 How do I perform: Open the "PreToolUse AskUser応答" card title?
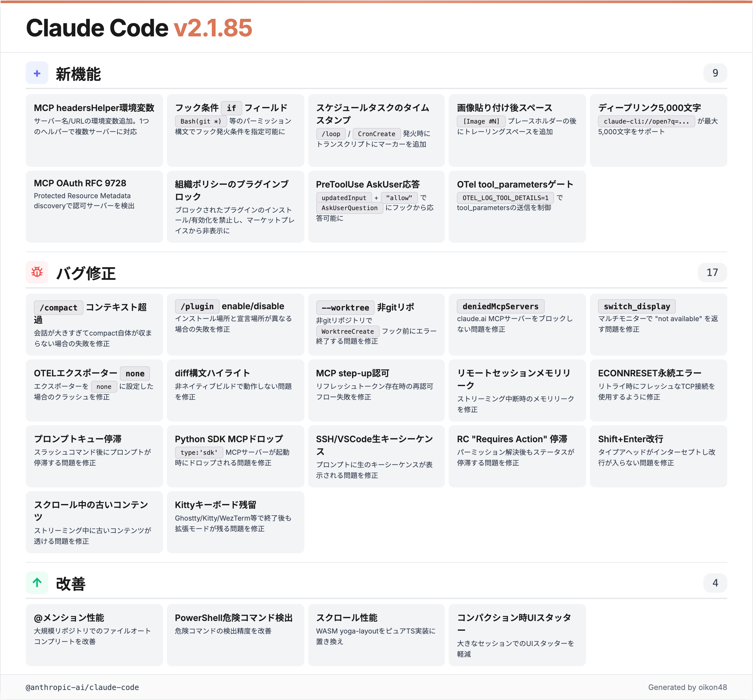(x=368, y=184)
